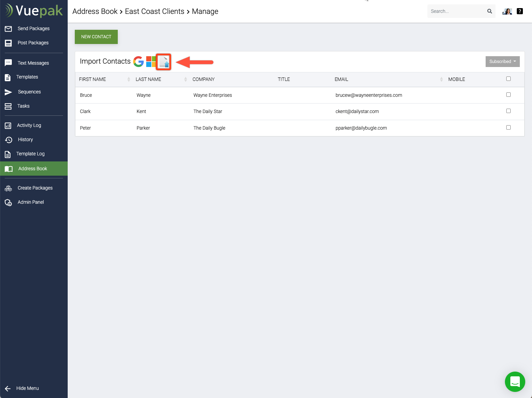Click the Vuepak logo
The height and width of the screenshot is (398, 532).
(x=34, y=11)
